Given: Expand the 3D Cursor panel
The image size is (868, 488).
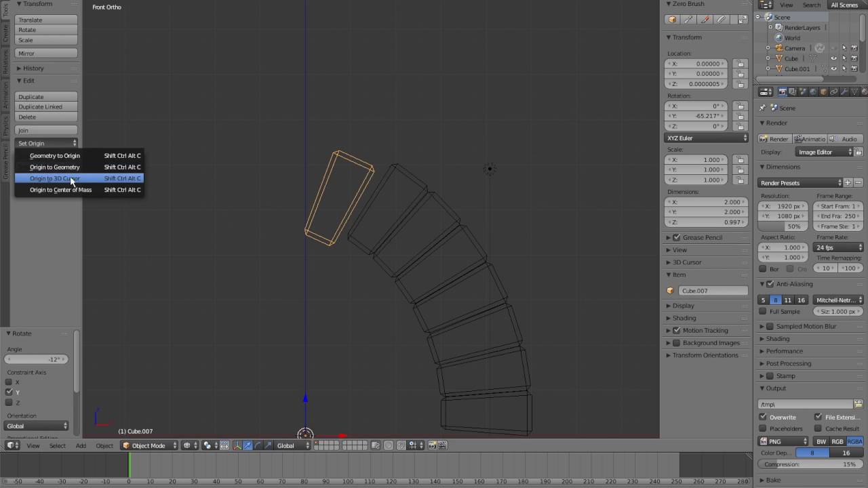Looking at the screenshot, I should coord(686,262).
